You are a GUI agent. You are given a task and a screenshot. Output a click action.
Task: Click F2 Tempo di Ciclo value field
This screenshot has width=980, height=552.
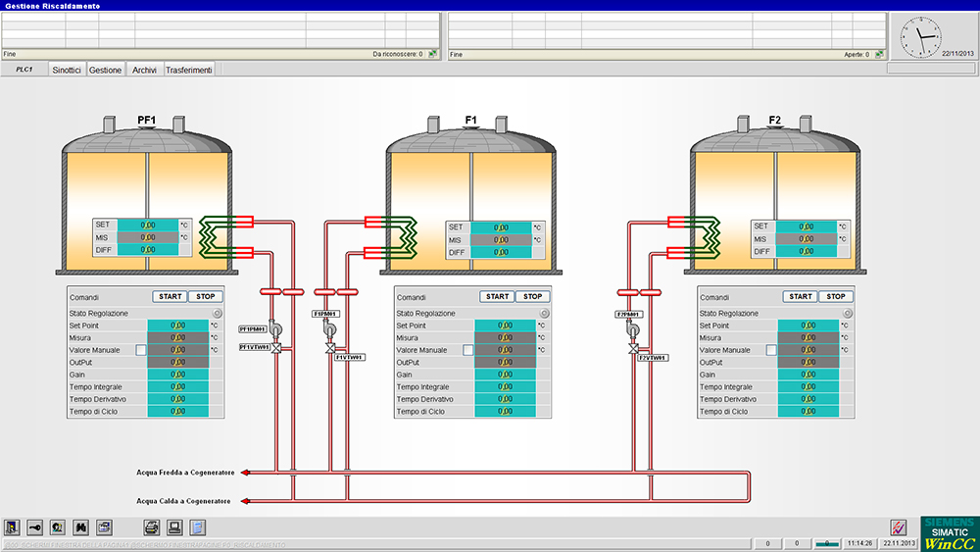click(808, 412)
